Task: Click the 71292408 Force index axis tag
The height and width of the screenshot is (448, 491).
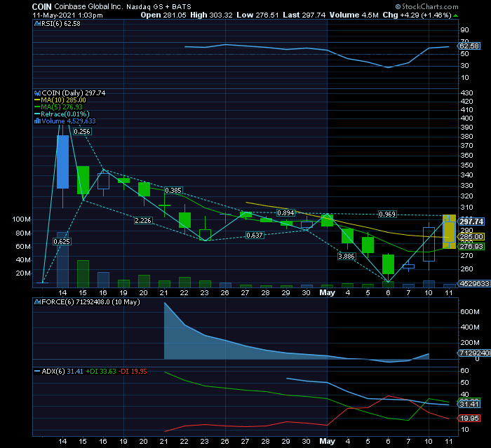Action: point(474,353)
